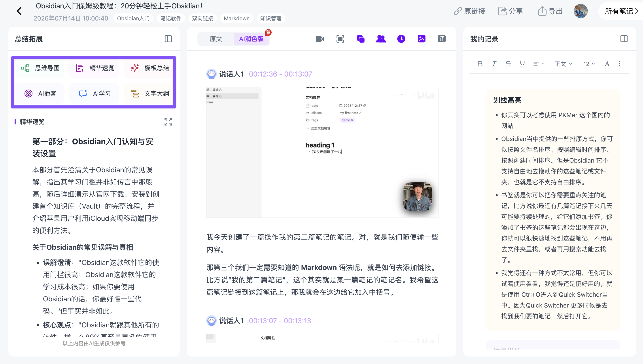Open the text alignment dropdown

click(x=539, y=64)
